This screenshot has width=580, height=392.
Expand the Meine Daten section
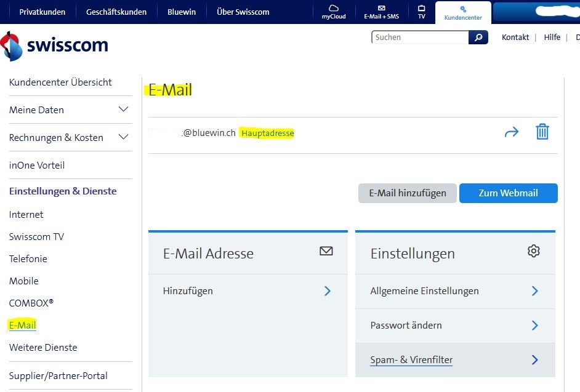coord(123,110)
